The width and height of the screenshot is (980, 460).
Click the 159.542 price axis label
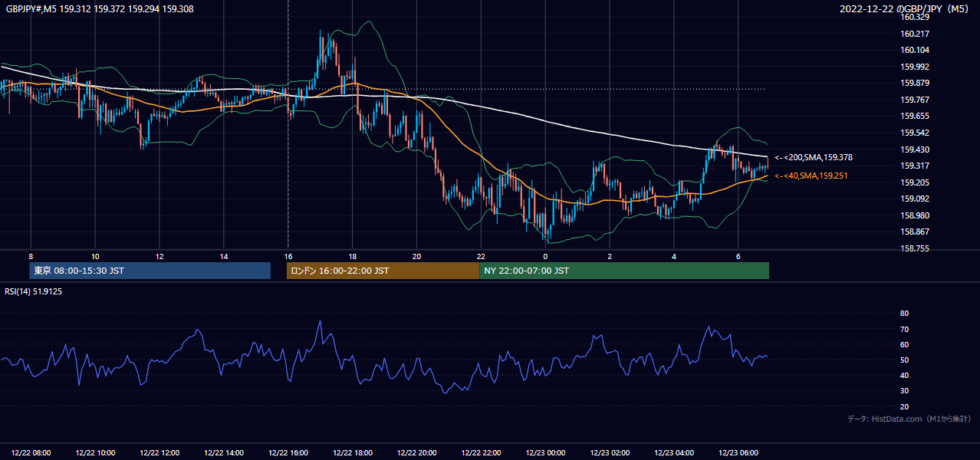point(915,133)
